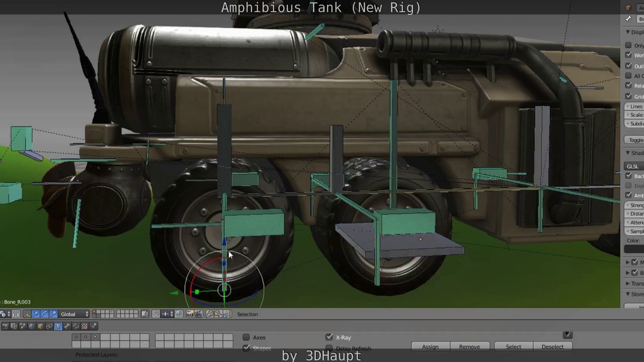Toggle lock layers to scene icon
This screenshot has height=362, width=644.
coord(145,314)
